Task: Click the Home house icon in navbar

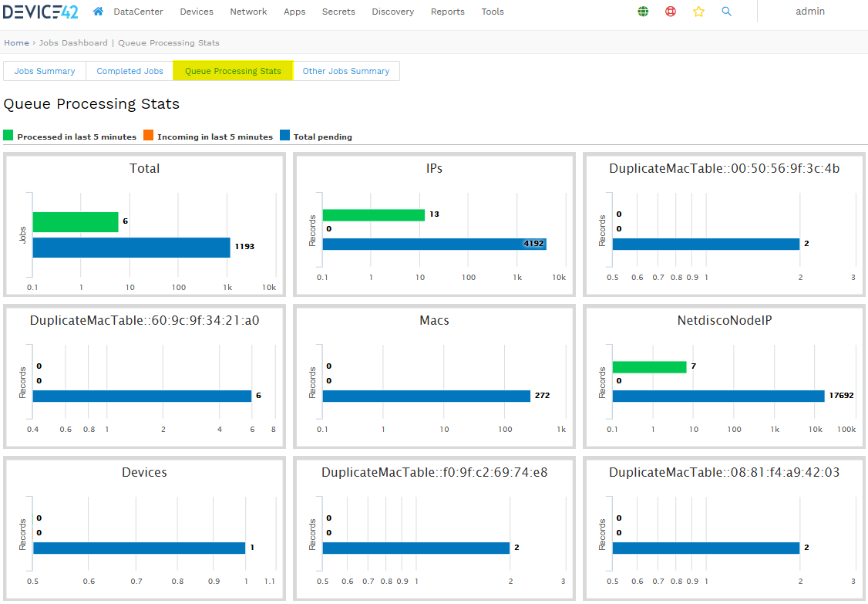Action: tap(98, 12)
